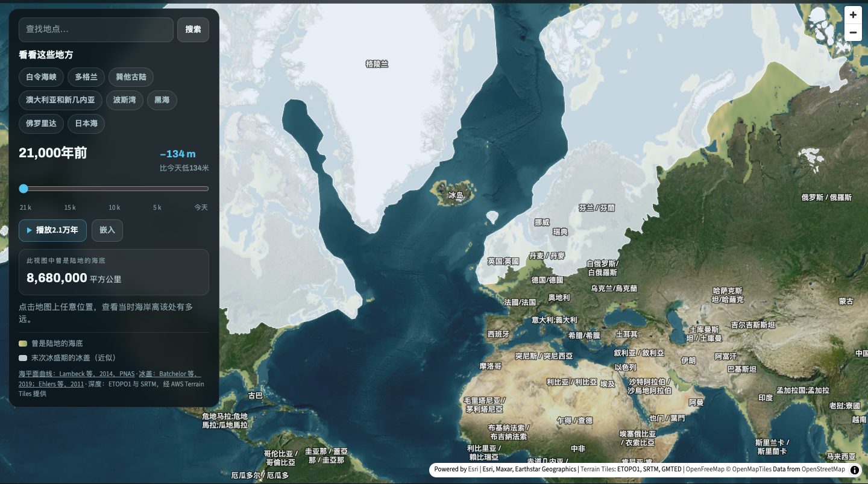
Task: Click the time slider thumb handle
Action: [x=24, y=189]
